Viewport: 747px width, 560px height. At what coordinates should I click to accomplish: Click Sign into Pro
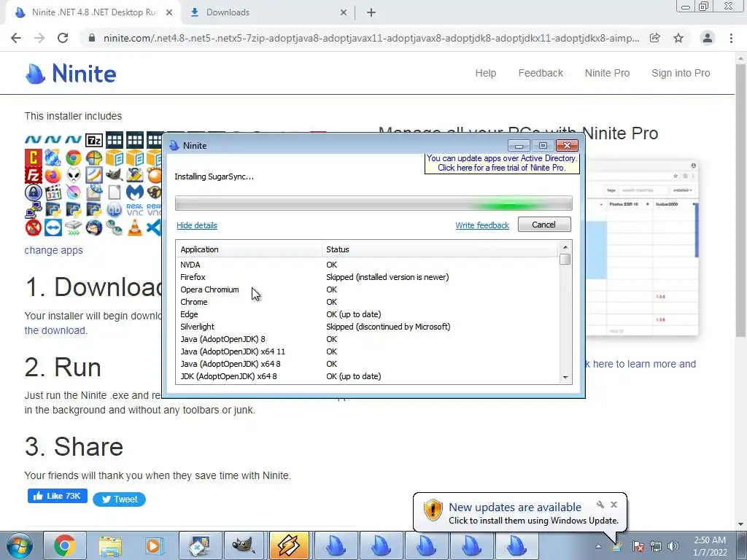point(681,73)
